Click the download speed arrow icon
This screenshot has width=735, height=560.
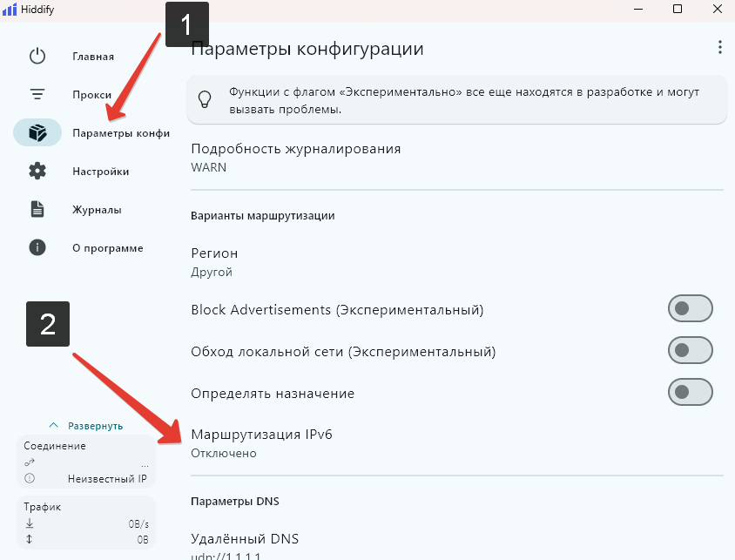30,523
